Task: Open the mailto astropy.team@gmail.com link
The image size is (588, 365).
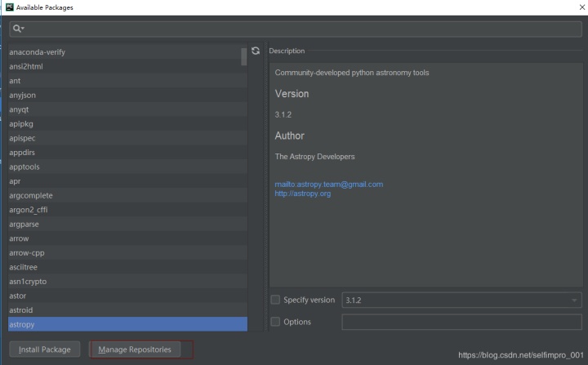Action: point(329,185)
